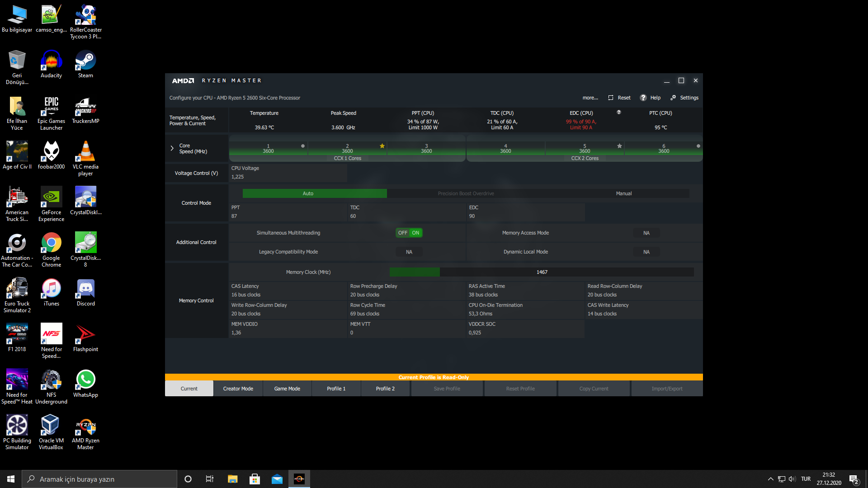Select Manual control mode
This screenshot has width=868, height=488.
coord(623,193)
